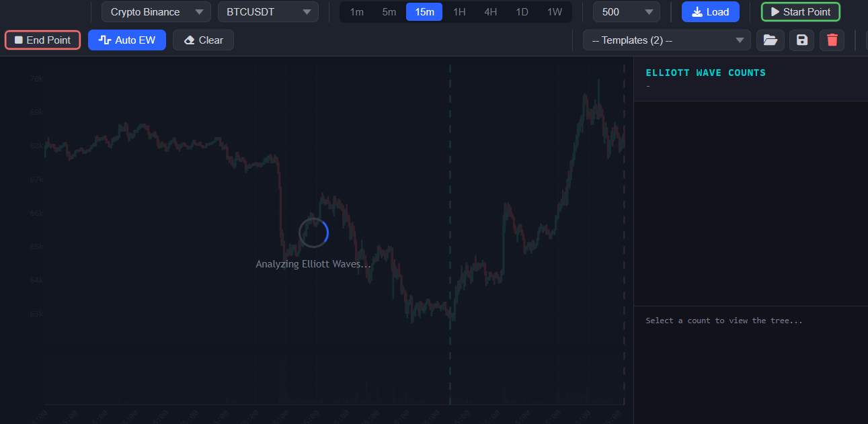Switch to the 1H timeframe tab

point(459,12)
